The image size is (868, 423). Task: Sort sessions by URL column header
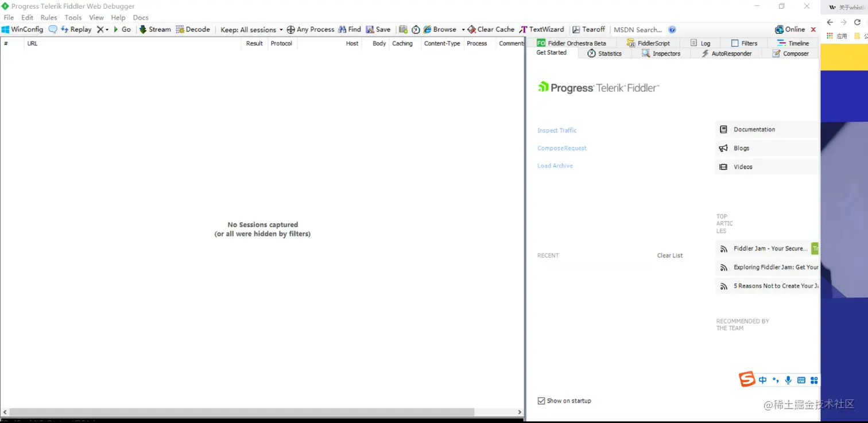tap(133, 44)
